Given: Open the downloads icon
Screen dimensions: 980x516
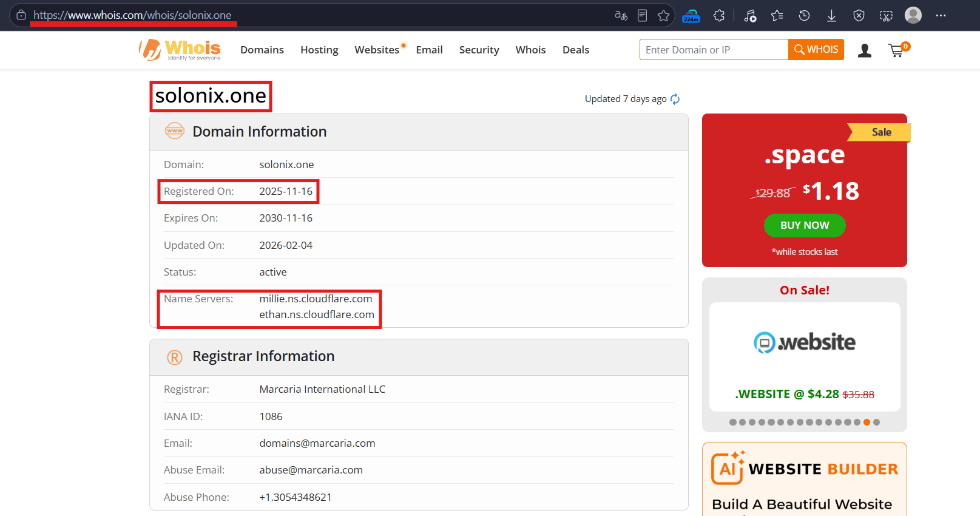Looking at the screenshot, I should point(831,16).
